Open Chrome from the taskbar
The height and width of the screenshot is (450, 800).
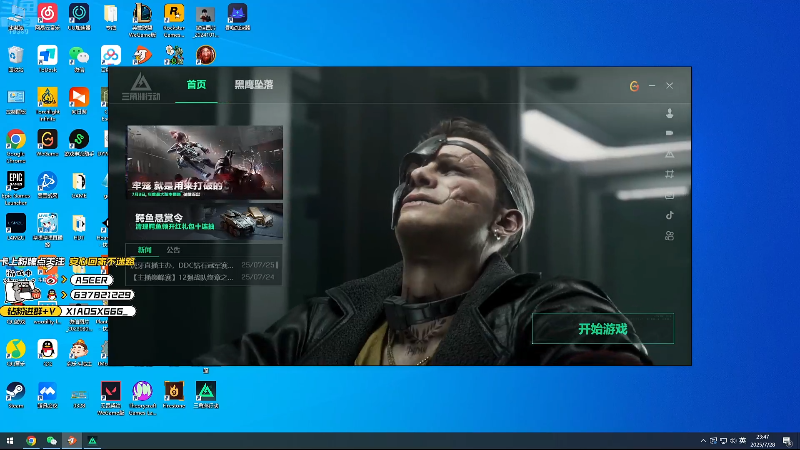click(x=31, y=441)
